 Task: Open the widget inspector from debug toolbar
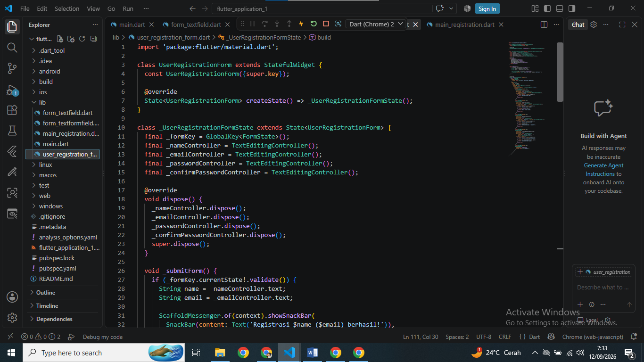click(x=338, y=24)
